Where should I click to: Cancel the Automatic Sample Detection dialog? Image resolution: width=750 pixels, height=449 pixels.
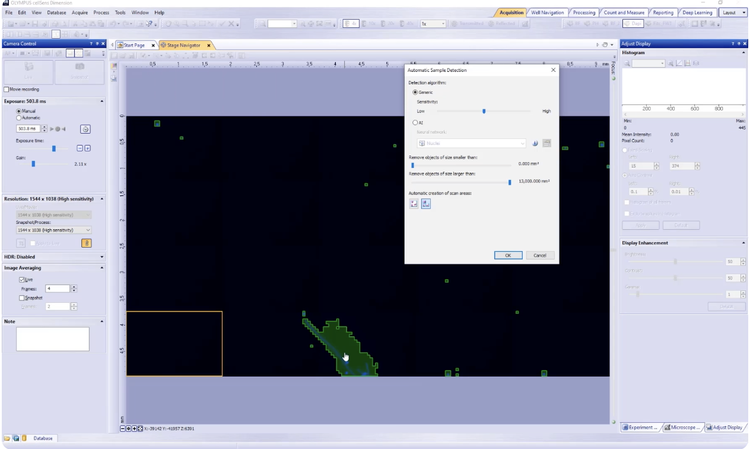pos(539,255)
